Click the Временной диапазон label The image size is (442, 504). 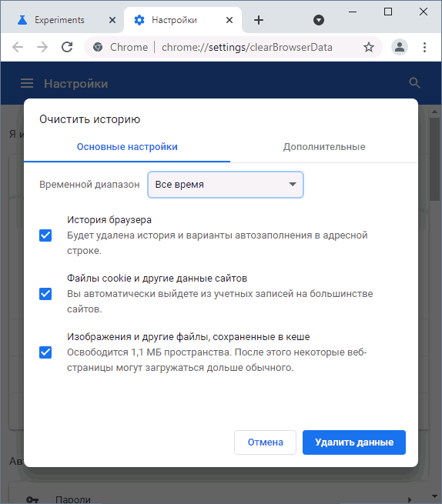pos(89,185)
